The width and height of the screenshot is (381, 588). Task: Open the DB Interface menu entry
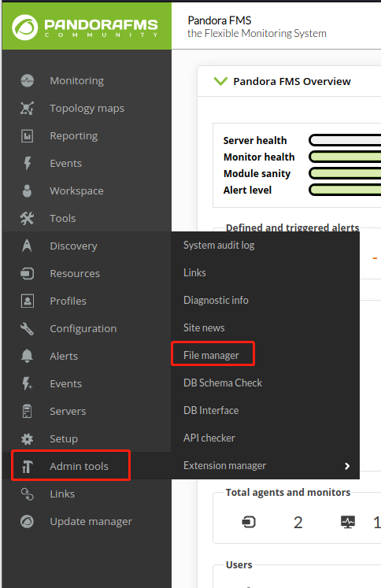(211, 410)
